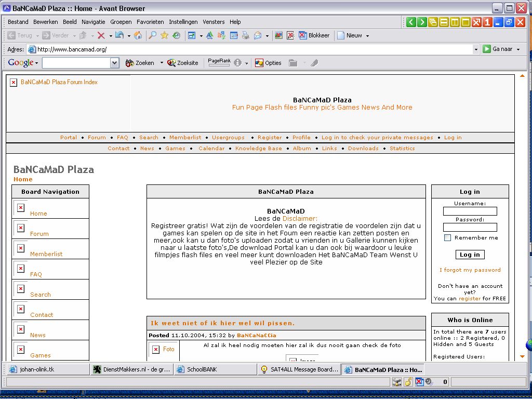Switch to the SchoolBANK tab
The width and height of the screenshot is (532, 399).
216,369
